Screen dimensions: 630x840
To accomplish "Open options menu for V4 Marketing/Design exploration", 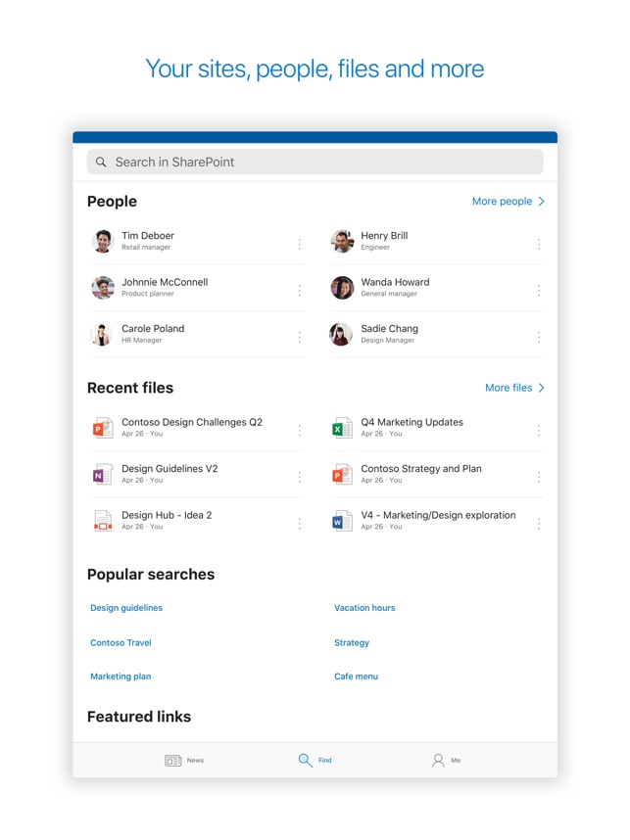I will click(x=539, y=524).
